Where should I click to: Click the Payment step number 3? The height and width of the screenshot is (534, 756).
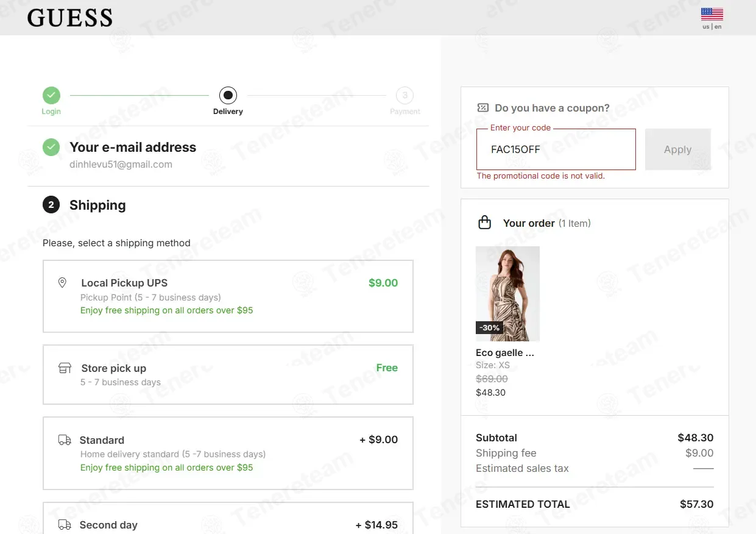coord(405,95)
